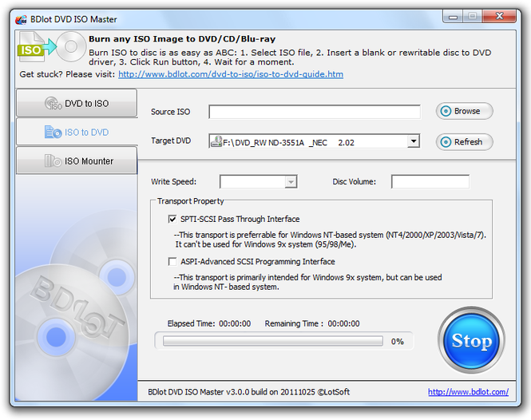The height and width of the screenshot is (420, 531).
Task: Click Browse to choose source ISO
Action: [464, 111]
